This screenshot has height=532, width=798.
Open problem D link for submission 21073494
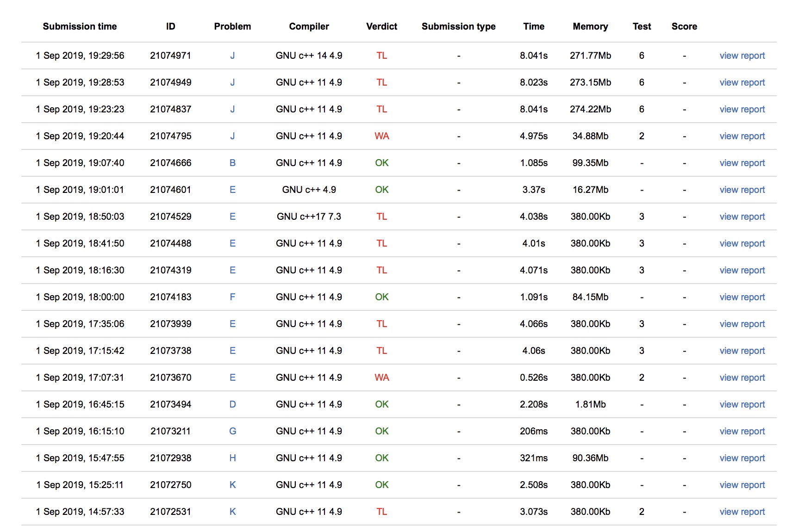(x=232, y=404)
